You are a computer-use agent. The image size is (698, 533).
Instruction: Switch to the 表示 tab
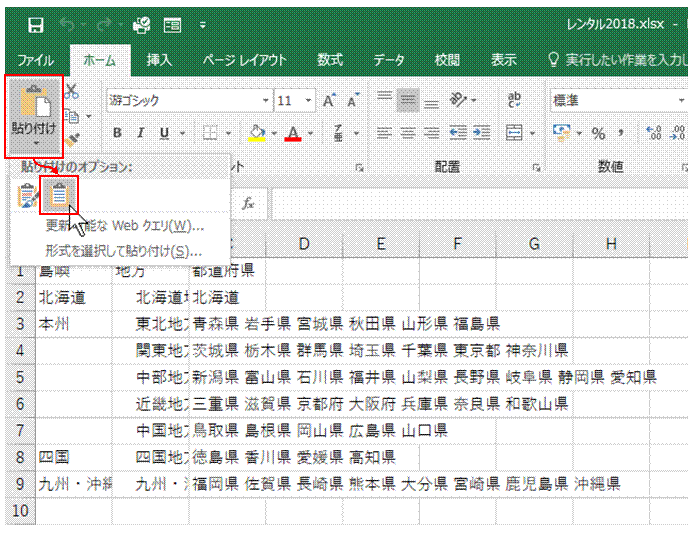(x=503, y=60)
